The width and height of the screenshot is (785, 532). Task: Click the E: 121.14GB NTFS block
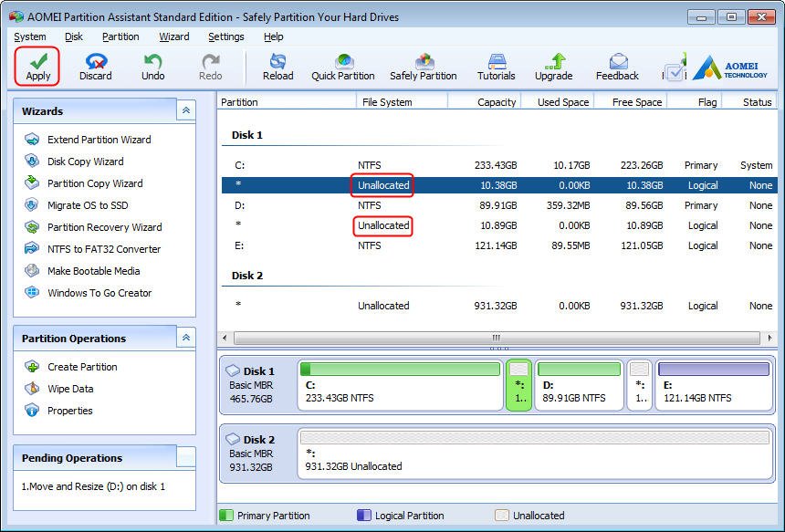[x=714, y=385]
